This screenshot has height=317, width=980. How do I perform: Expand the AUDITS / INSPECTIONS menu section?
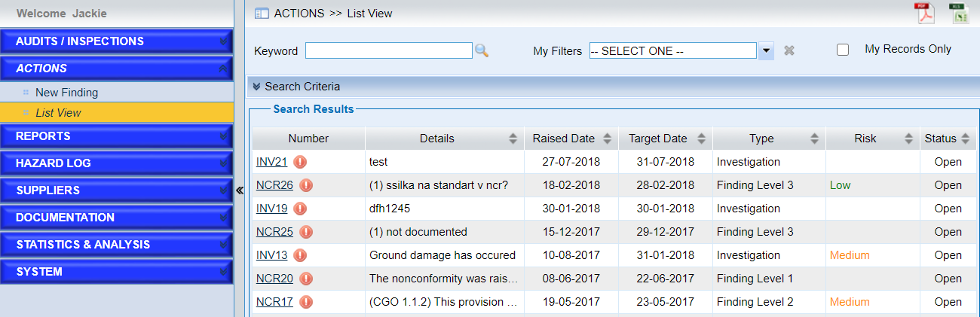click(x=121, y=41)
